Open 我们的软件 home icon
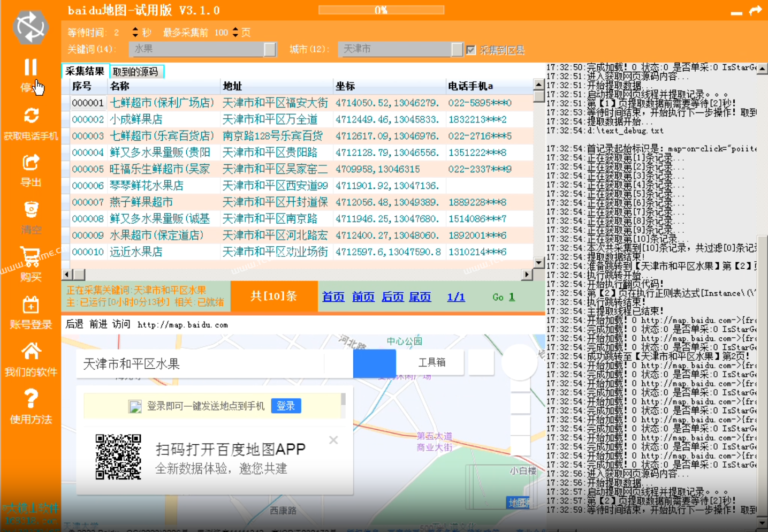 (31, 351)
